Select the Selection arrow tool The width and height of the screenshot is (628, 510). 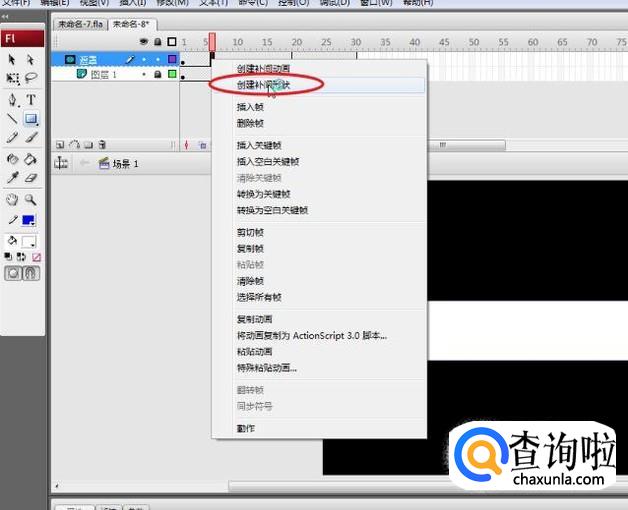[x=12, y=60]
